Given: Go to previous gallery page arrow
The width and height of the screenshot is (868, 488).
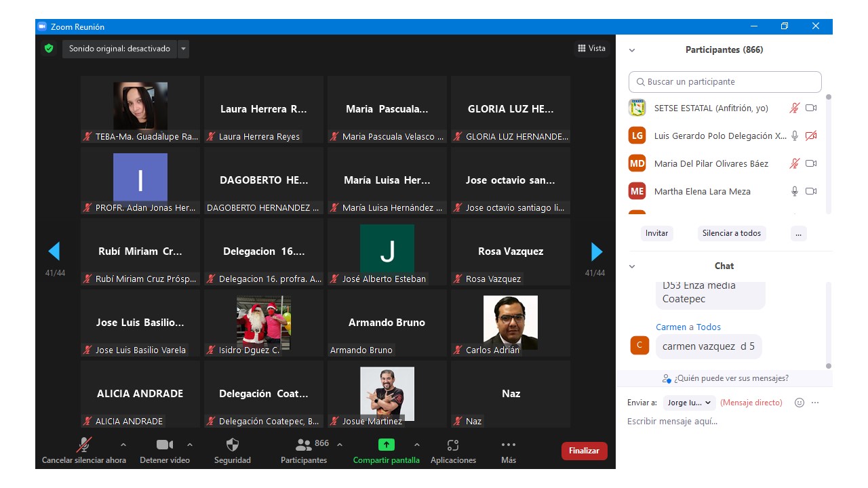Looking at the screenshot, I should coord(54,251).
